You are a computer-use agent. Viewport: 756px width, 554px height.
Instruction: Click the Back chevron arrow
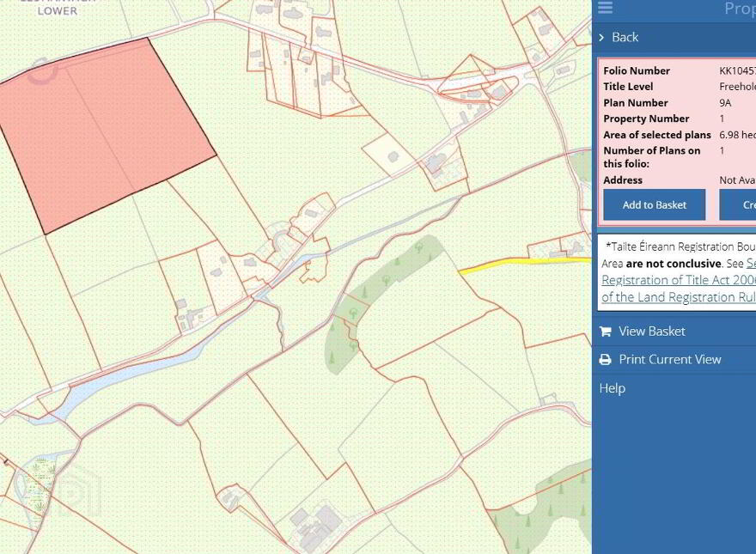[601, 37]
